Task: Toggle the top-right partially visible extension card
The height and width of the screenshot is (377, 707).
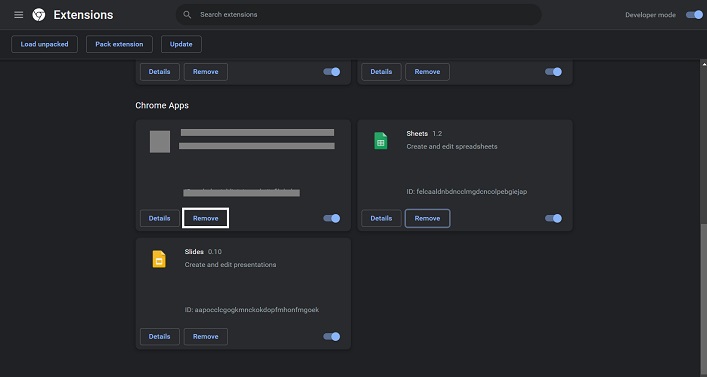Action: coord(553,72)
